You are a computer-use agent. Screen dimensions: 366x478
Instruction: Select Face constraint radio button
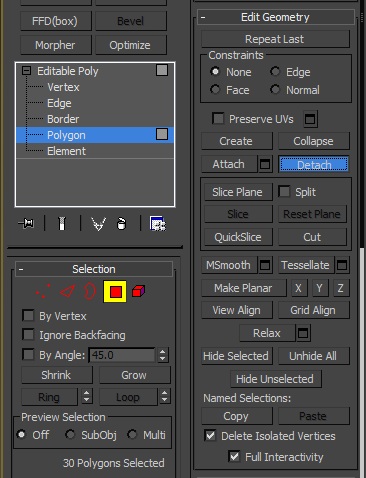(x=215, y=89)
